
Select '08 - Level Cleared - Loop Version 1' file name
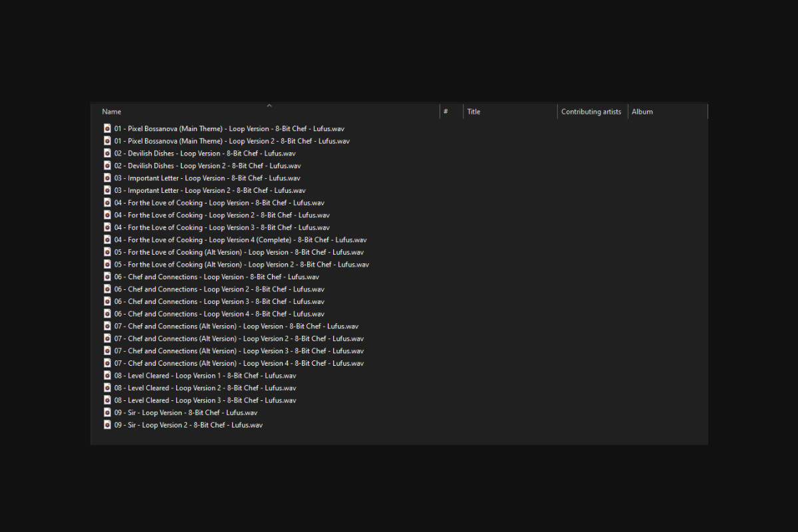[x=205, y=375]
